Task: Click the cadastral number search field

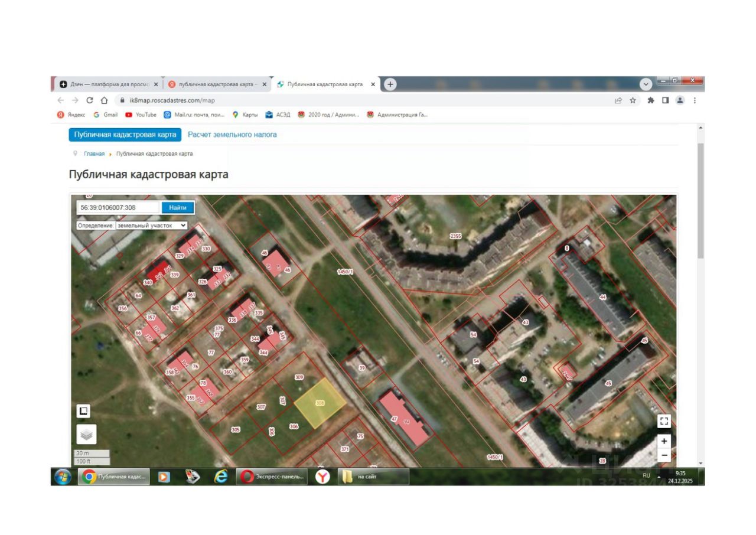Action: coord(118,207)
